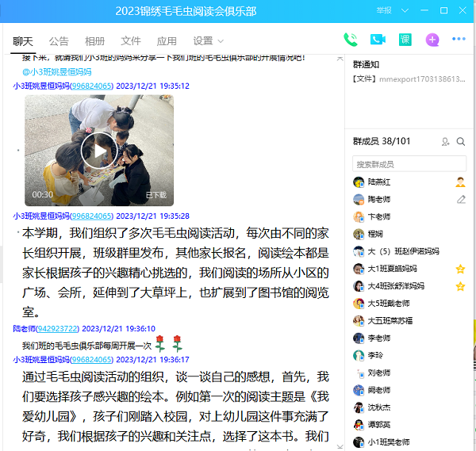
Task: Click the invite member icon
Action: pos(445,142)
